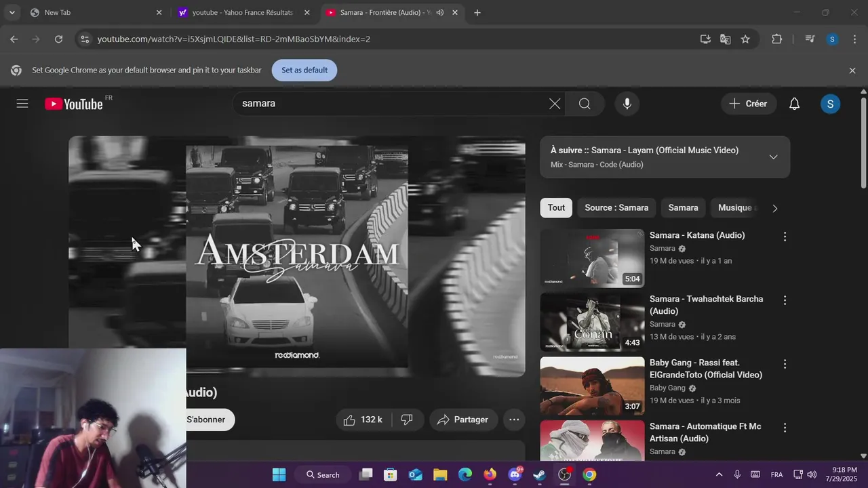The height and width of the screenshot is (488, 868).
Task: Show more filter chips with arrow
Action: pos(774,208)
